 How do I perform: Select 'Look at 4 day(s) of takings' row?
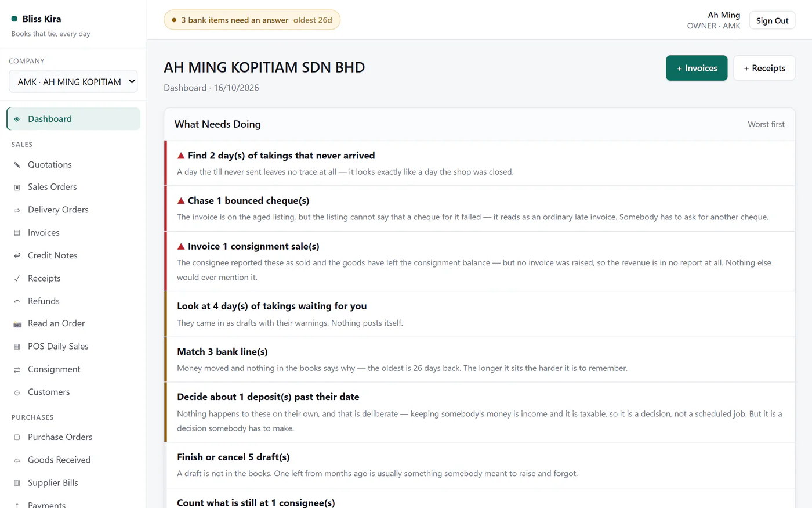[480, 314]
